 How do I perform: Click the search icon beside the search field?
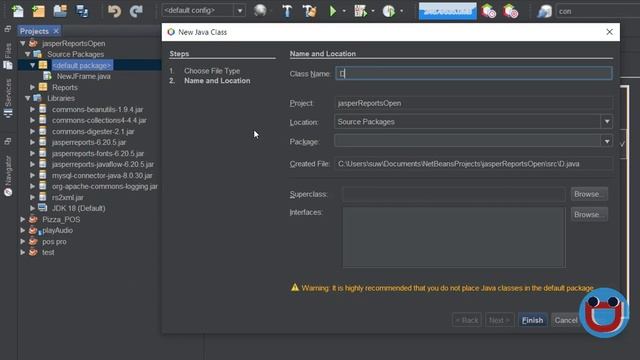(x=544, y=11)
